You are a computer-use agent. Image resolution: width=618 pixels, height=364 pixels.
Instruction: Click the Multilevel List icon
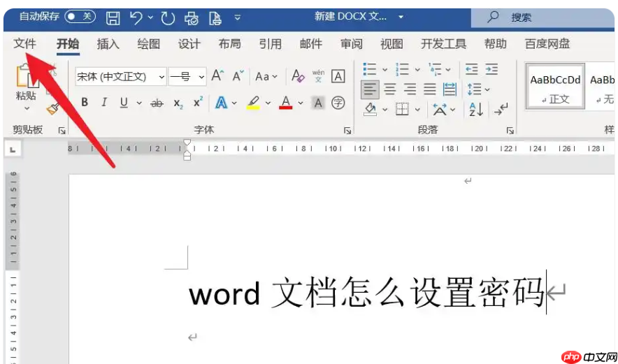coord(435,69)
